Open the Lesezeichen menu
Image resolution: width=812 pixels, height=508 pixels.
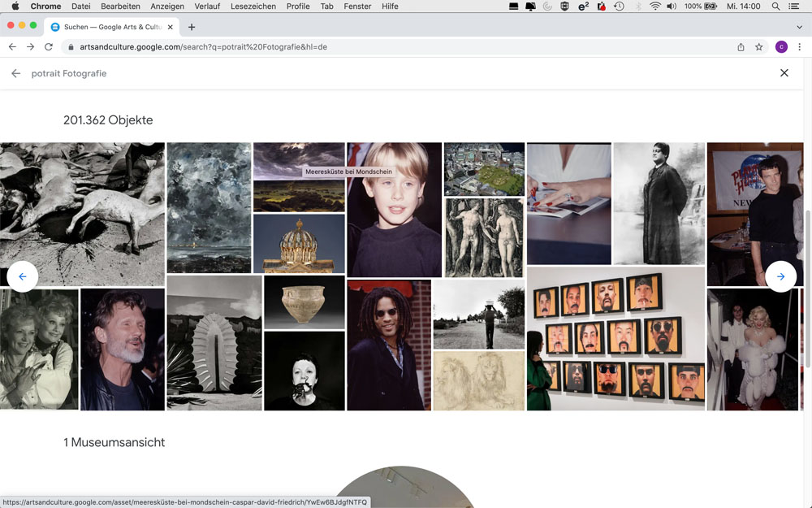pyautogui.click(x=253, y=7)
